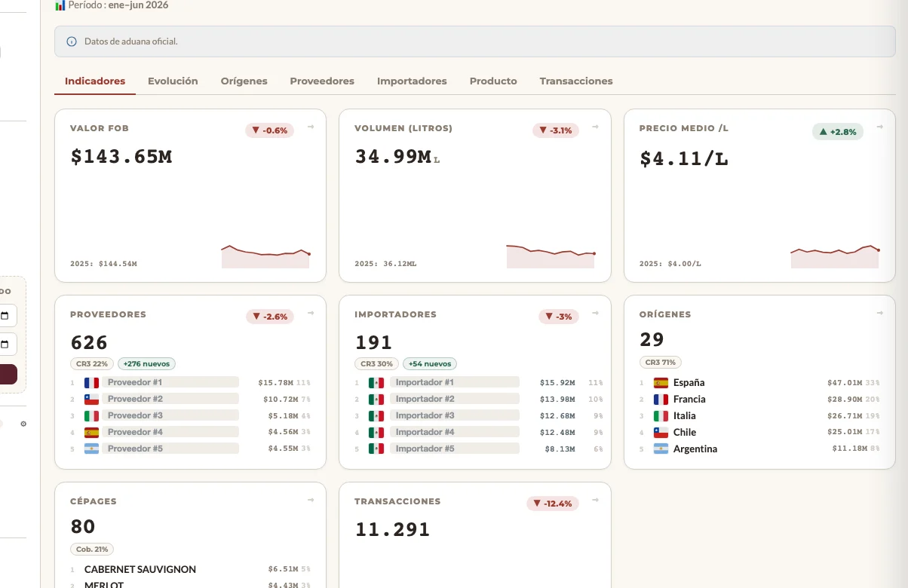Open Importadores card arrow icon
The height and width of the screenshot is (588, 908).
pyautogui.click(x=595, y=314)
